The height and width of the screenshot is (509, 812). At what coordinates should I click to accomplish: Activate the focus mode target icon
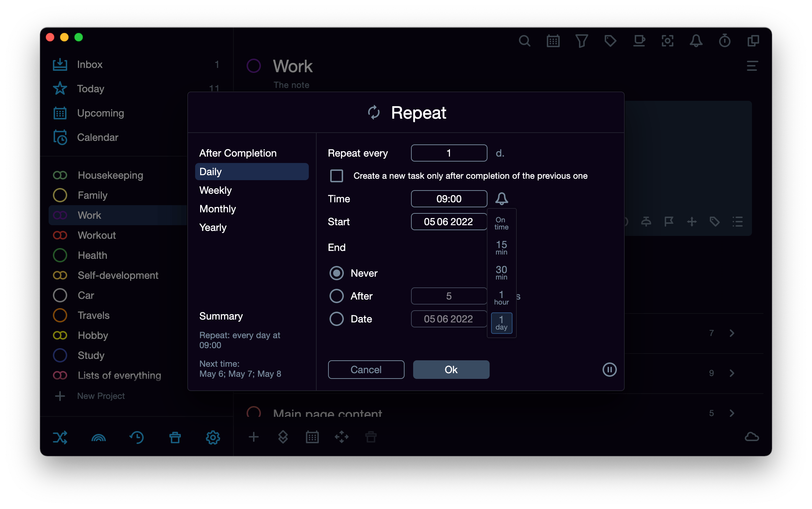coord(667,41)
